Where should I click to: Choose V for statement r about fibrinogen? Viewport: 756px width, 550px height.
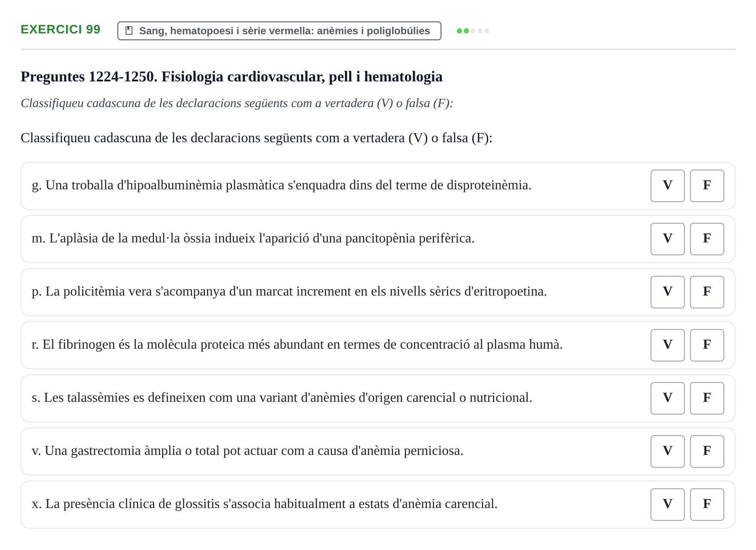[667, 345]
